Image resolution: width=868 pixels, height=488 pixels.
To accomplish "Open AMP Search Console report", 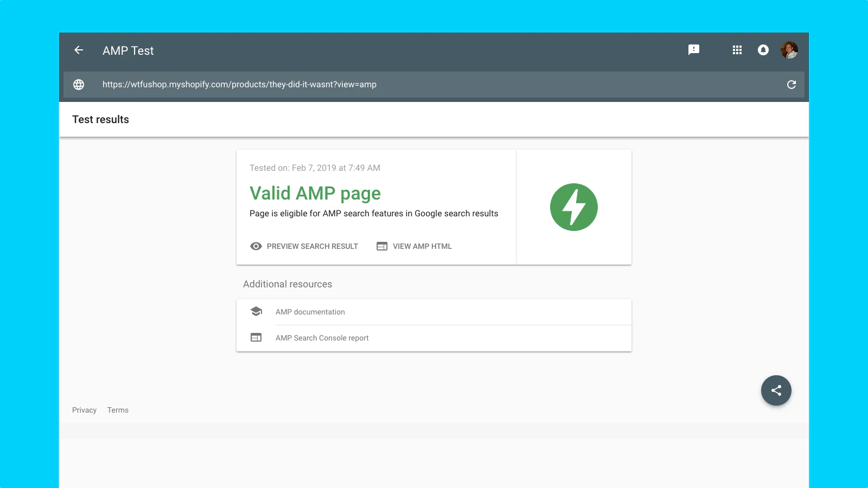I will [x=322, y=338].
